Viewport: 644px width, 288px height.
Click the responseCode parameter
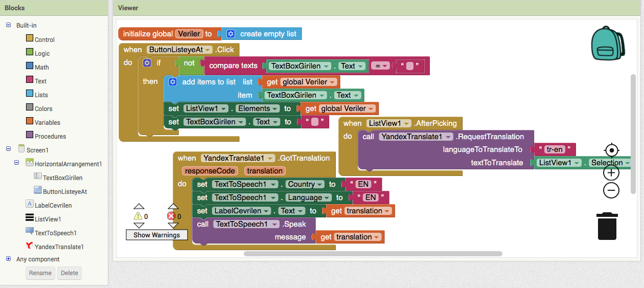click(x=210, y=171)
